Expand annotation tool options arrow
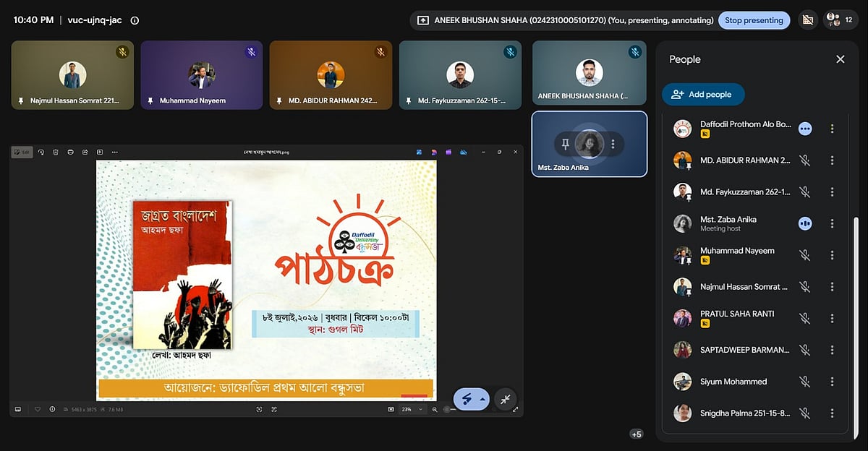Screen dimensions: 868x451 pyautogui.click(x=482, y=399)
